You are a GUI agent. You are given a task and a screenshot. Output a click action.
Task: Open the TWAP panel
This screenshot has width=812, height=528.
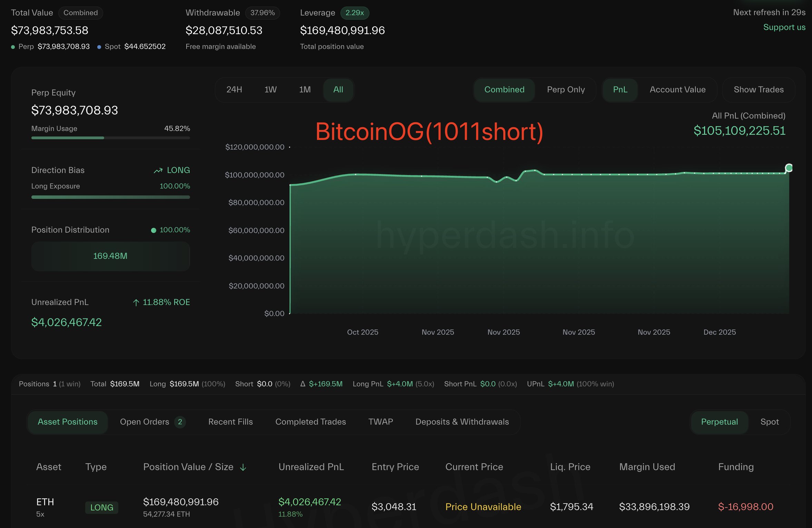coord(380,422)
